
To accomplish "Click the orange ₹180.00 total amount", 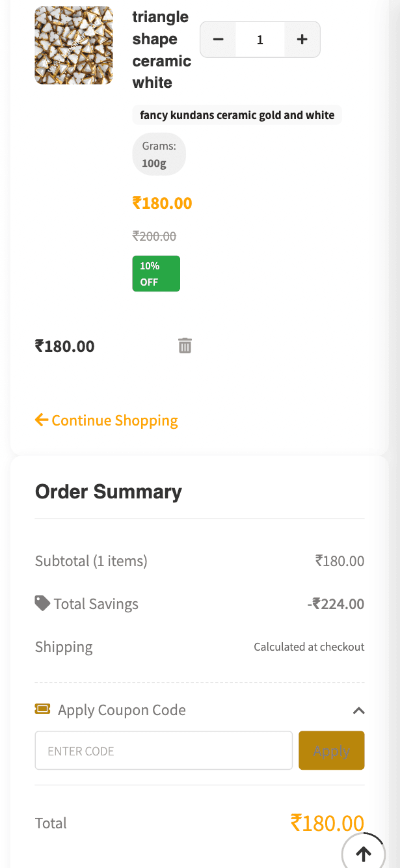I will (327, 823).
